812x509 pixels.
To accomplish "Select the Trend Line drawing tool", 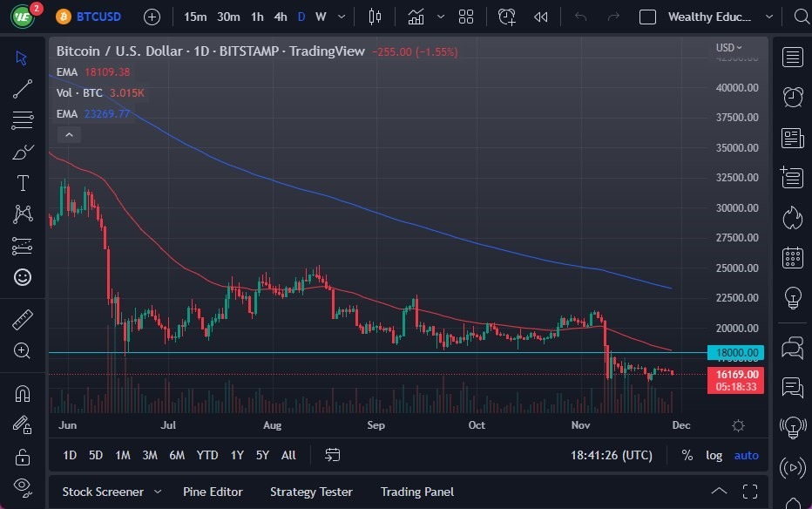I will pyautogui.click(x=23, y=89).
